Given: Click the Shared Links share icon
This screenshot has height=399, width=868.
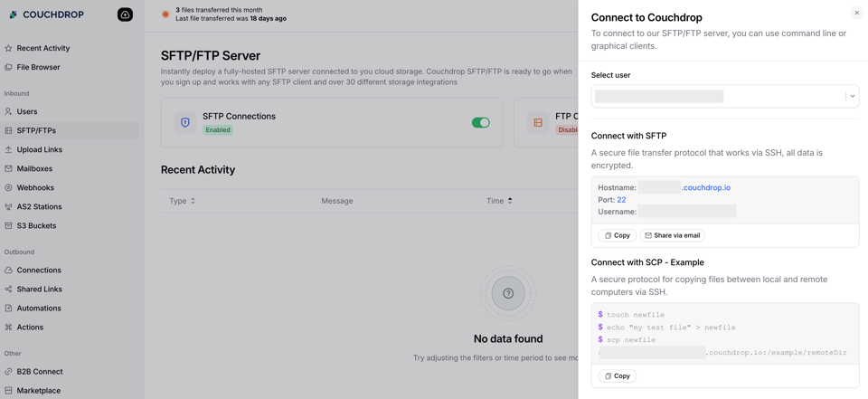Looking at the screenshot, I should tap(8, 290).
